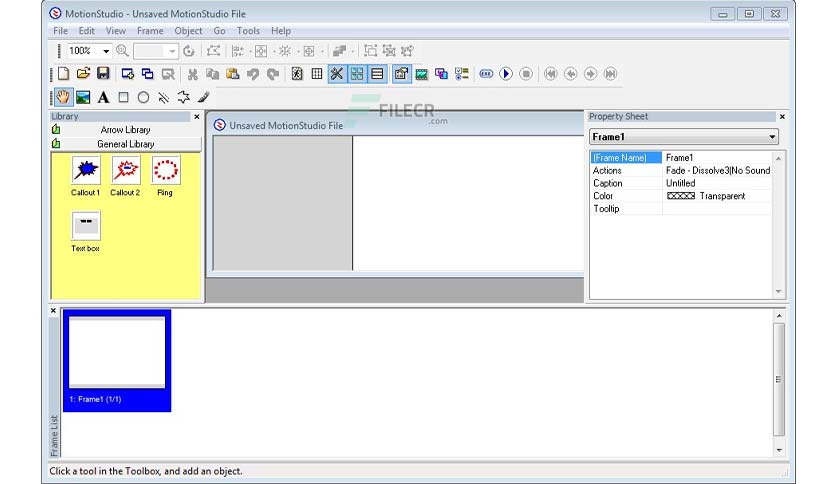Click the magnifier zoom icon
The height and width of the screenshot is (484, 836).
[x=122, y=51]
